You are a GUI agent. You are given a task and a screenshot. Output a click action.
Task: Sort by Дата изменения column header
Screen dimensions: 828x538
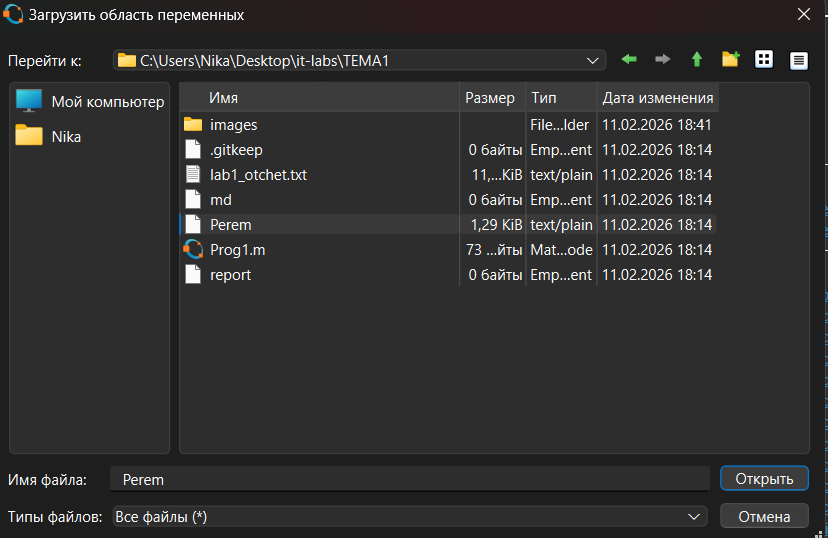coord(657,98)
